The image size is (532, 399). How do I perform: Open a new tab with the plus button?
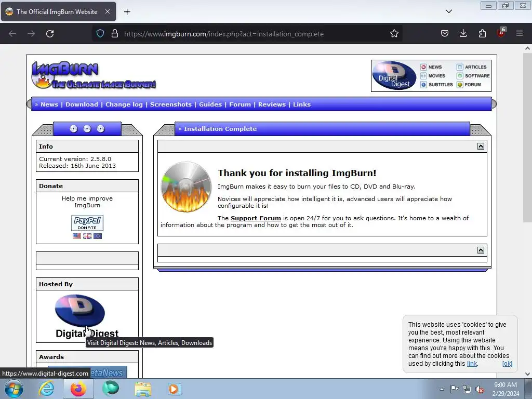127,11
